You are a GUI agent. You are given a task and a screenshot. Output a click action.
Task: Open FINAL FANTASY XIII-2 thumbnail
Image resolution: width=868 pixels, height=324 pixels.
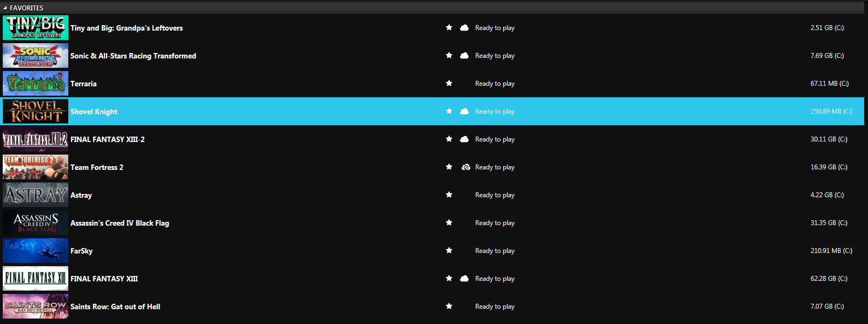point(36,139)
